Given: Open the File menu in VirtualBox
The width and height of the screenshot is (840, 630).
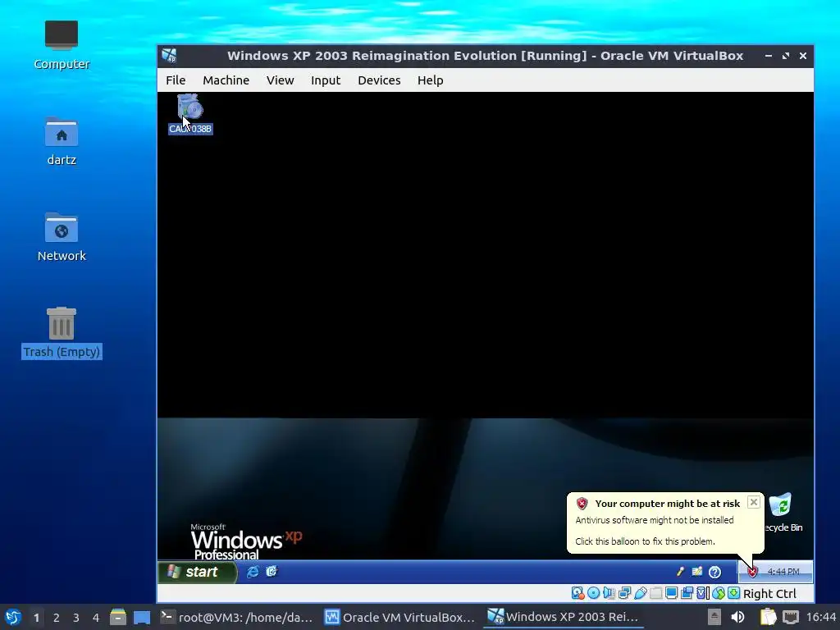Looking at the screenshot, I should pyautogui.click(x=176, y=80).
